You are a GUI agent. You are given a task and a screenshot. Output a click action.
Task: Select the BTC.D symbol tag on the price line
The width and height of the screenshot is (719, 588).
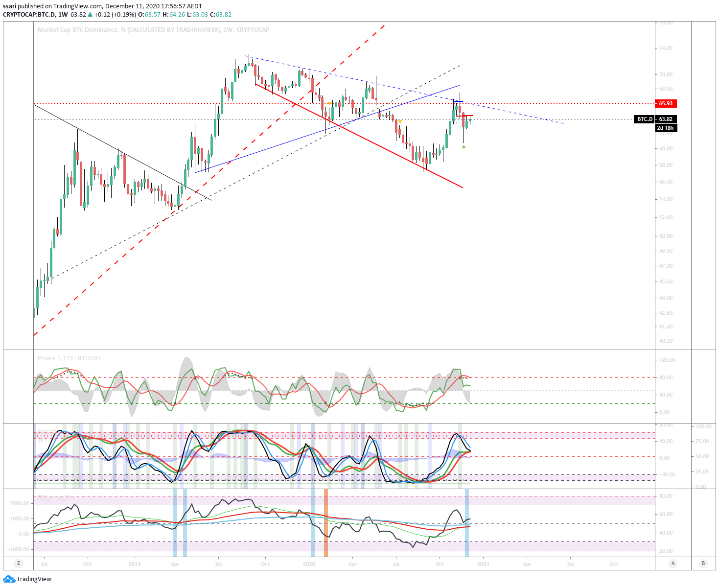[x=645, y=119]
